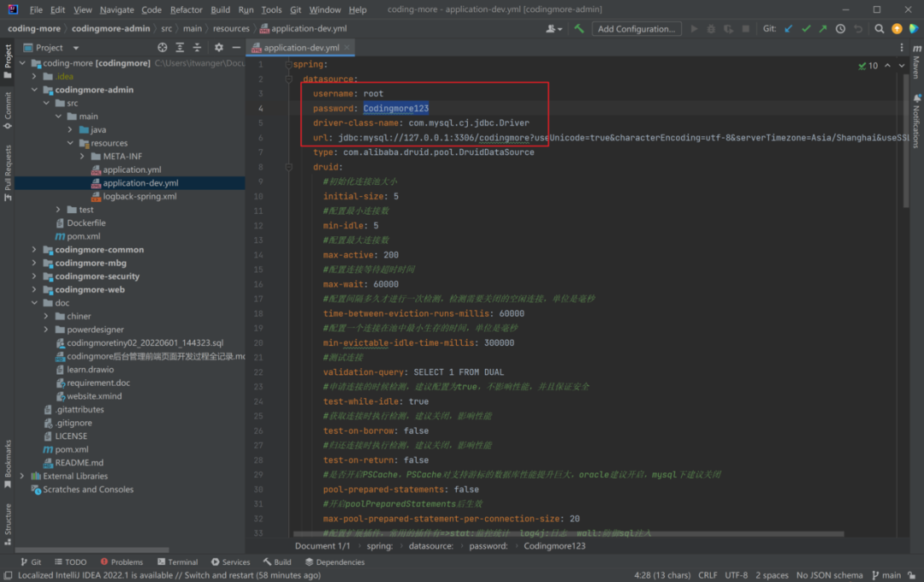The height and width of the screenshot is (582, 924).
Task: Open Project panel settings gear
Action: click(219, 47)
